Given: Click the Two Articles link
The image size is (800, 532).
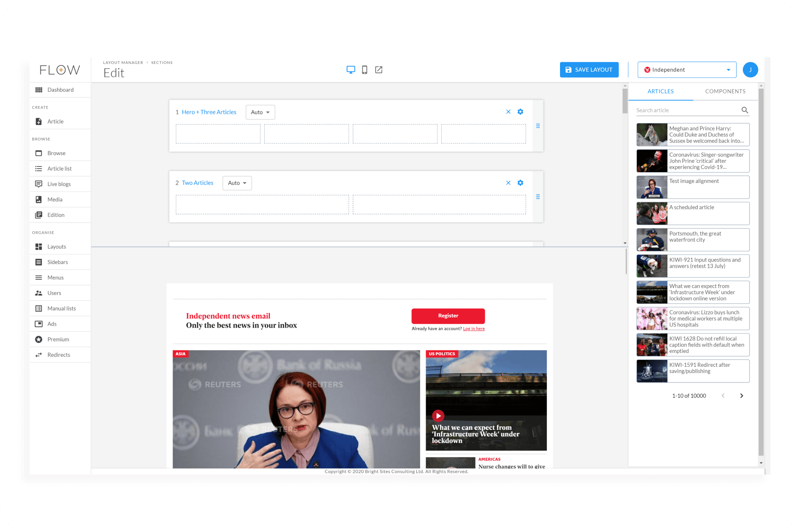Looking at the screenshot, I should pyautogui.click(x=198, y=183).
